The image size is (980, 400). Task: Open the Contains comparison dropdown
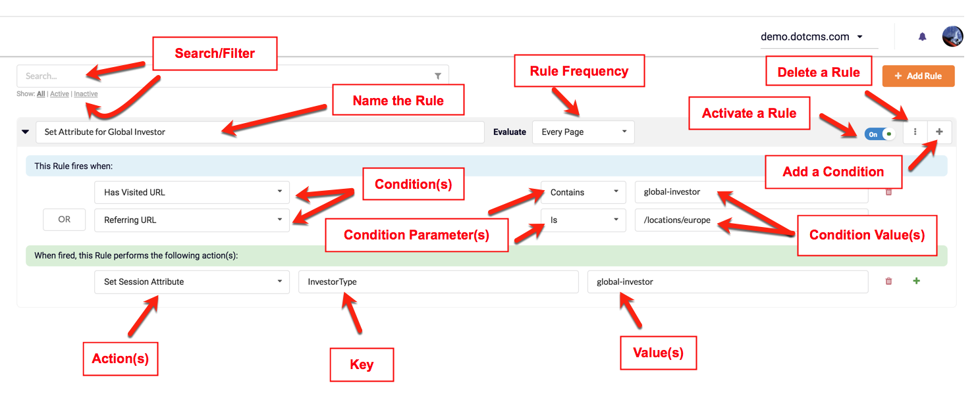583,192
